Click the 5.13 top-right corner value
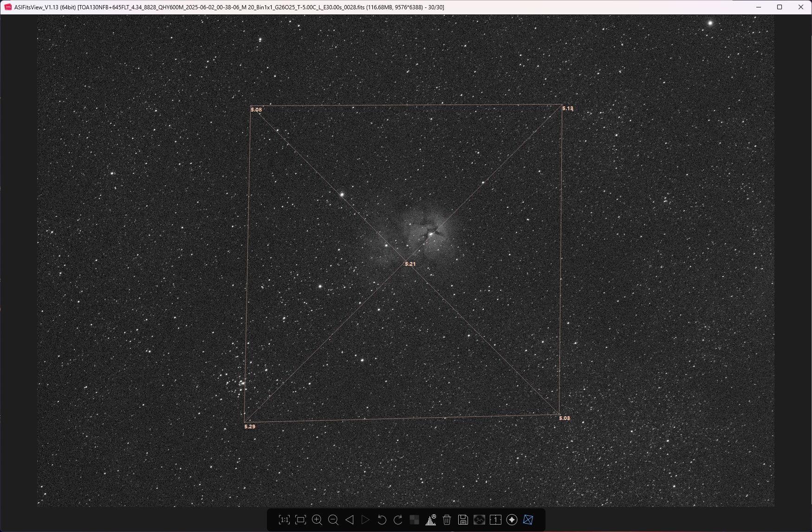 (x=568, y=108)
